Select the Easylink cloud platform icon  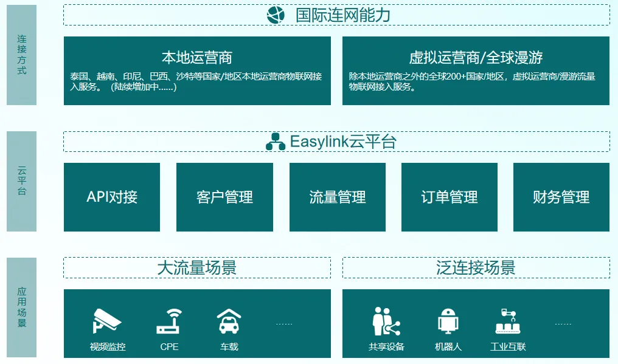[x=275, y=141]
